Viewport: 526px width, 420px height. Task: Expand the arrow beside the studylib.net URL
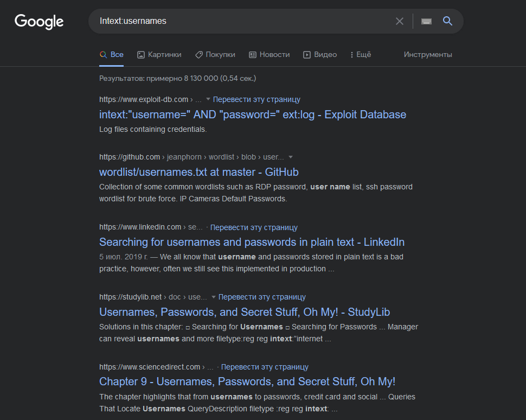(214, 297)
